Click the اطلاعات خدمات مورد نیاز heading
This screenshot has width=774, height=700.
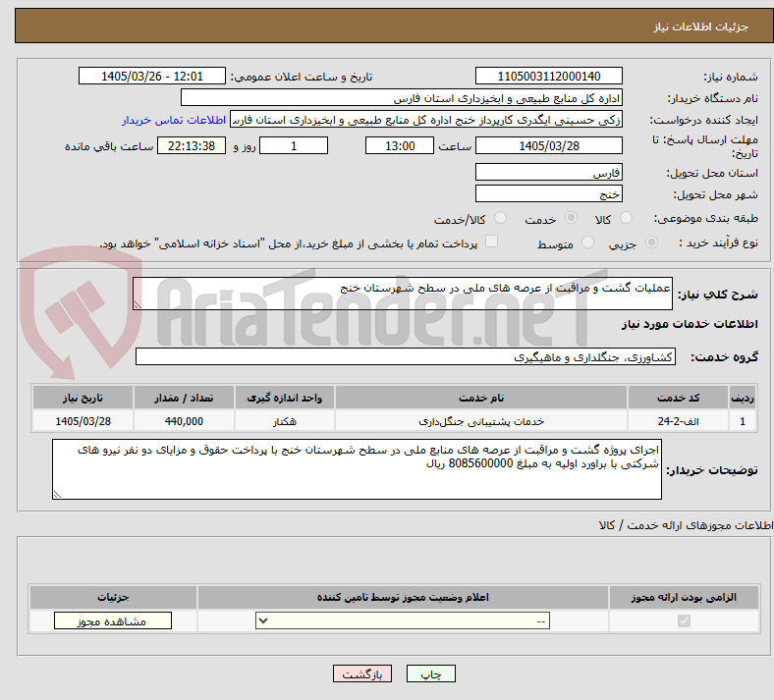click(x=690, y=324)
